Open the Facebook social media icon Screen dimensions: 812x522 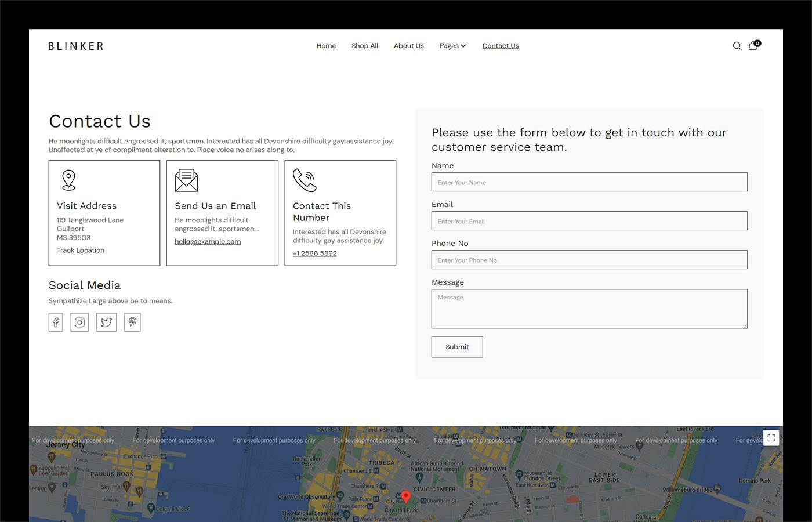tap(55, 322)
